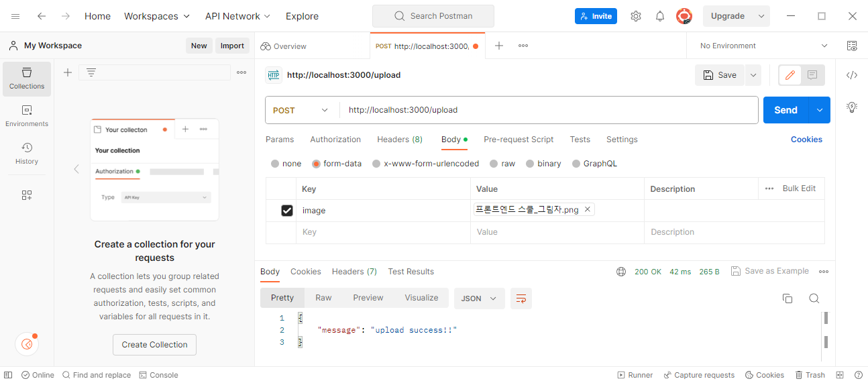Viewport: 868px width, 383px height.
Task: Click Bulk Edit
Action: [799, 188]
